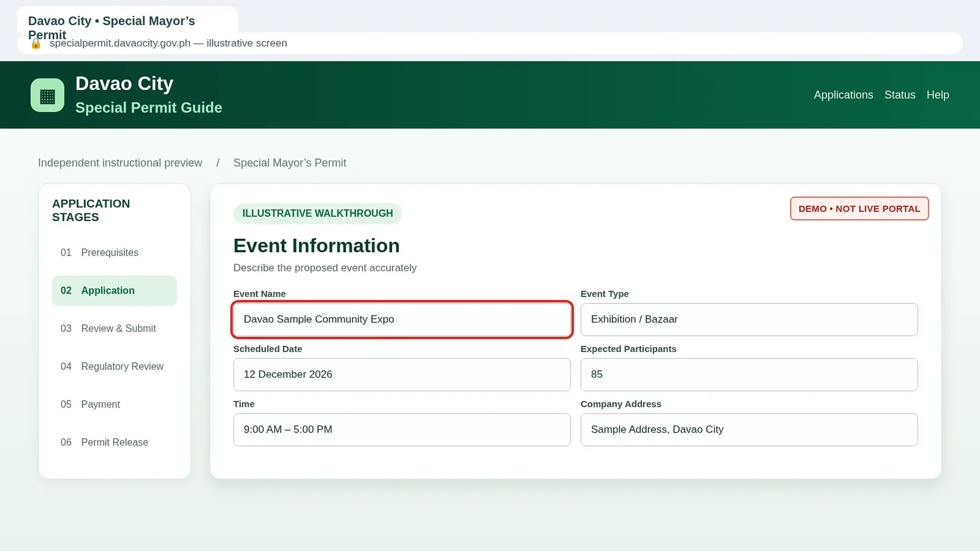
Task: Open the Help nav link
Action: [938, 95]
